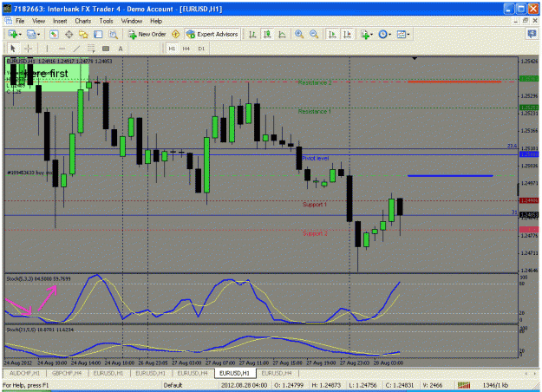Click the Stoch(21,5,5) indicator label

[40, 330]
